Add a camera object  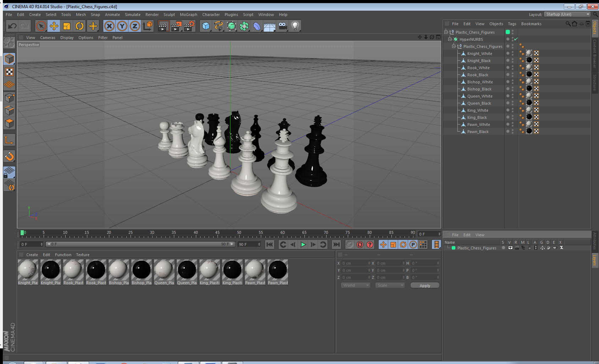point(282,26)
